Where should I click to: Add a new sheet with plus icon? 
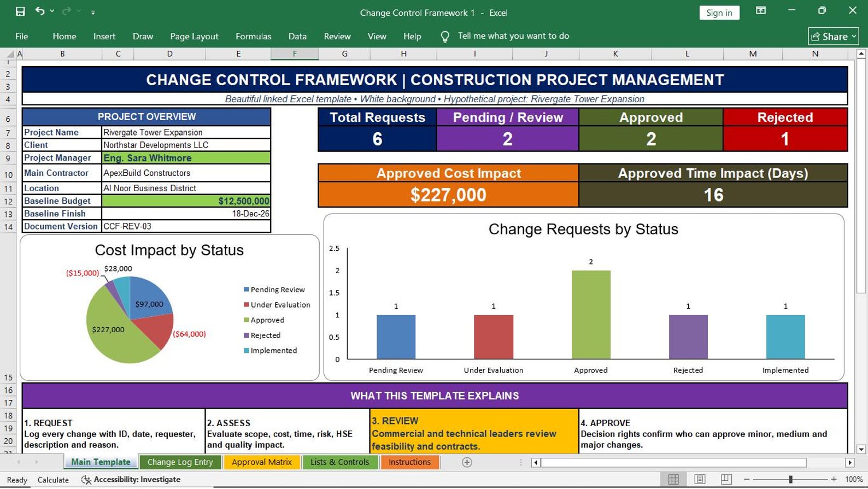click(467, 463)
